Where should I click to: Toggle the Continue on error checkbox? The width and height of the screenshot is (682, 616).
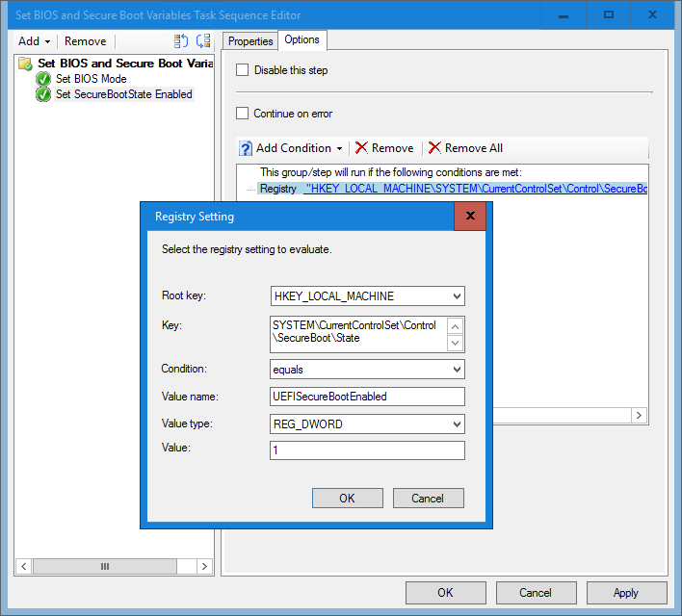click(243, 114)
